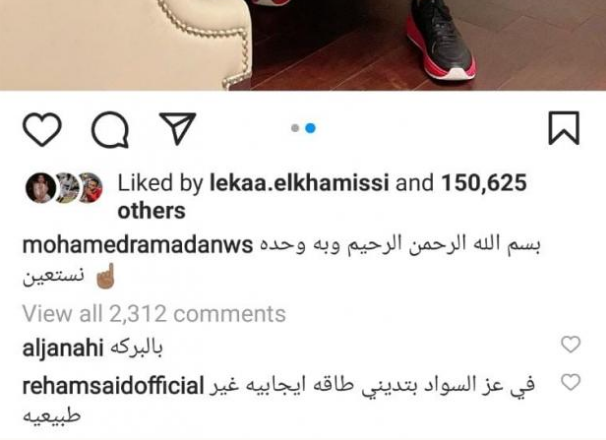This screenshot has height=440, width=606.
Task: Open aljanahi's profile from the comment
Action: pyautogui.click(x=63, y=348)
